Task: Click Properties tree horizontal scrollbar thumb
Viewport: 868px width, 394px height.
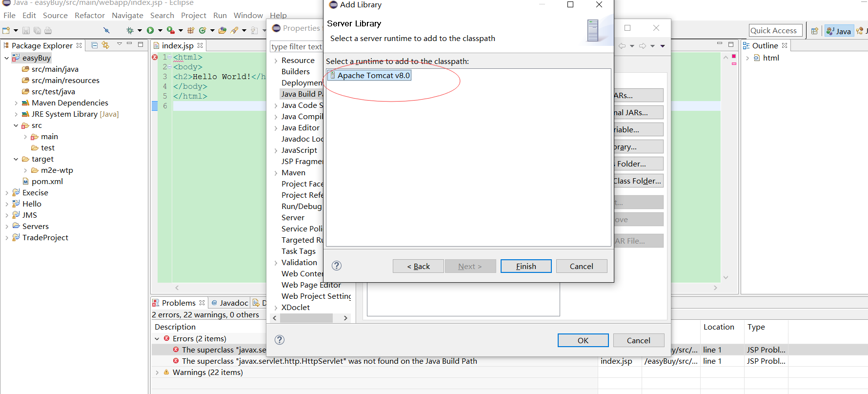Action: point(306,318)
